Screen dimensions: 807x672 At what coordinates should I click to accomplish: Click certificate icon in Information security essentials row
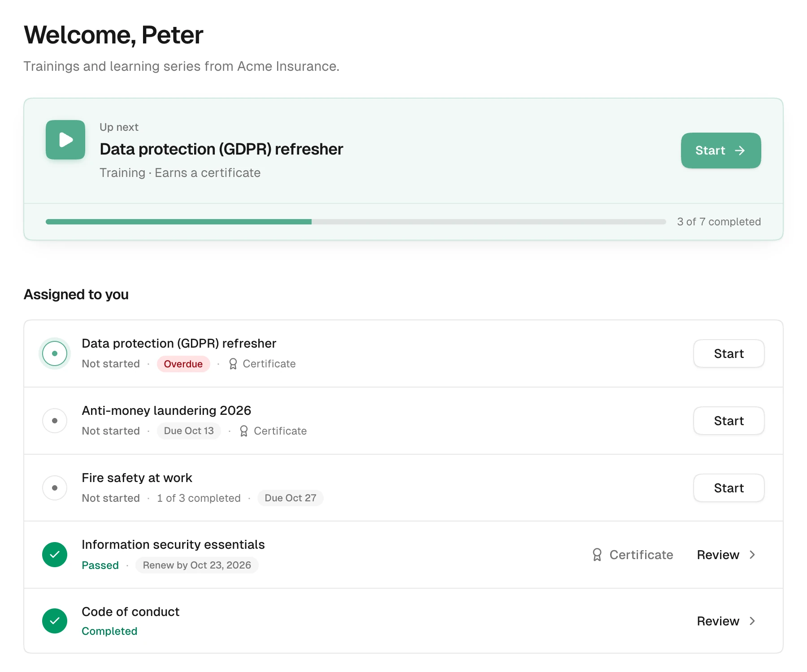coord(597,555)
